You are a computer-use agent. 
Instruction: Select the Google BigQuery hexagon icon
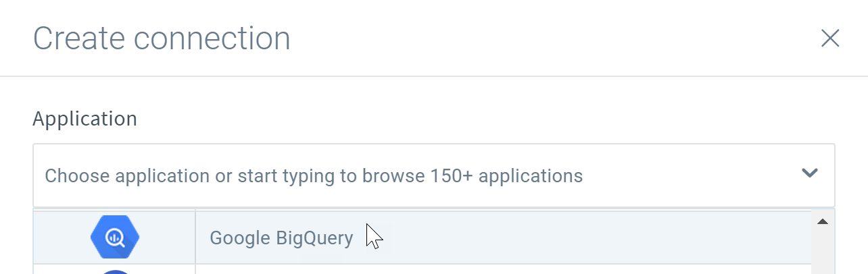(115, 237)
